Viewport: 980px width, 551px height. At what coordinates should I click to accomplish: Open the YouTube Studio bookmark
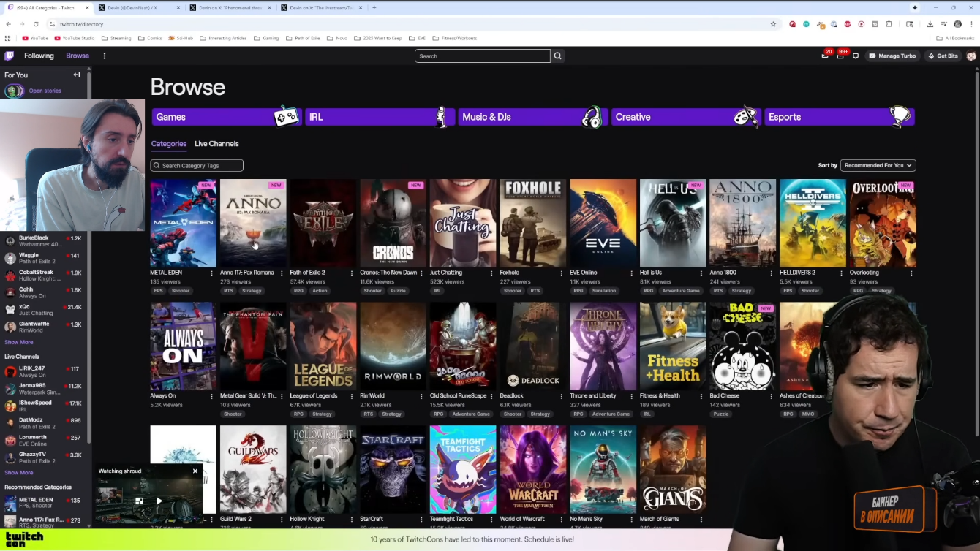pyautogui.click(x=75, y=38)
